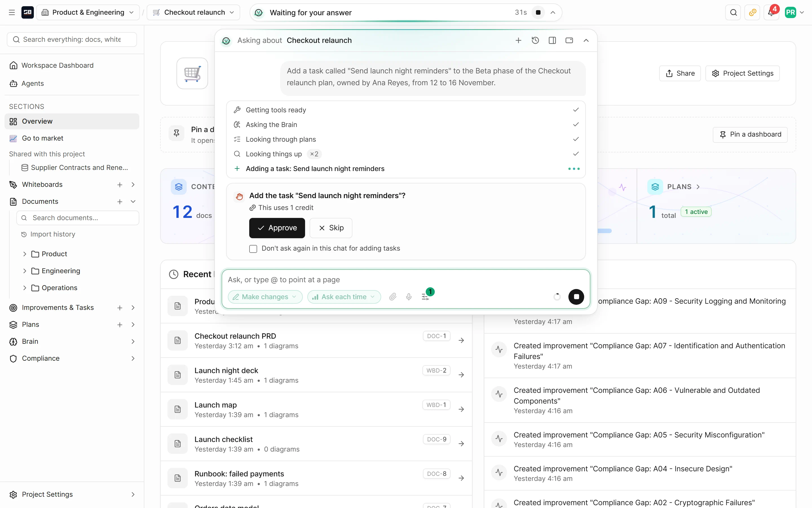Expand the Product folder
Image resolution: width=812 pixels, height=508 pixels.
pos(25,254)
